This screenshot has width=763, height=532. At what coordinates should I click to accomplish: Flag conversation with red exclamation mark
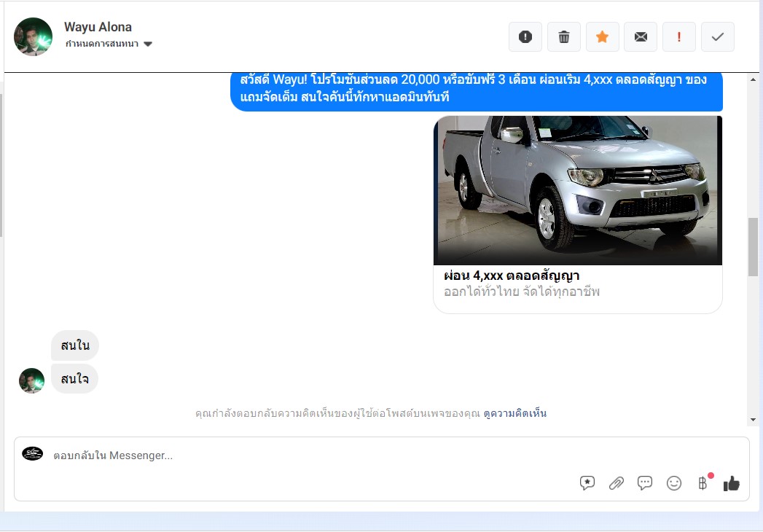coord(679,37)
